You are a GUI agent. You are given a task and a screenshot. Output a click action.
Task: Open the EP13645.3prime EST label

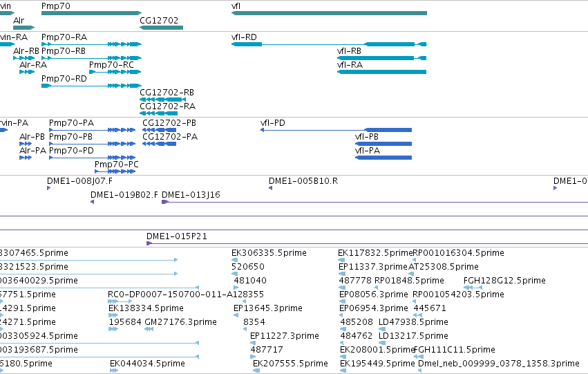[x=268, y=309]
